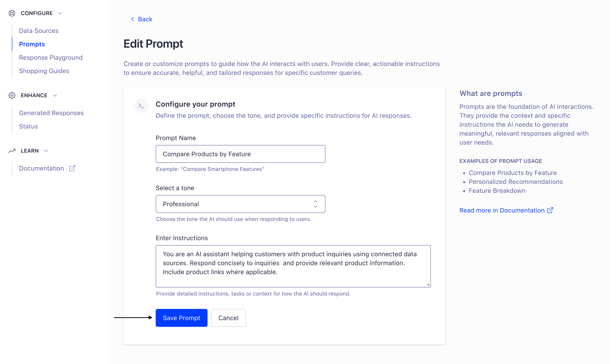Click the back chevron arrow icon
Screen dimensions: 611x364
coord(132,19)
